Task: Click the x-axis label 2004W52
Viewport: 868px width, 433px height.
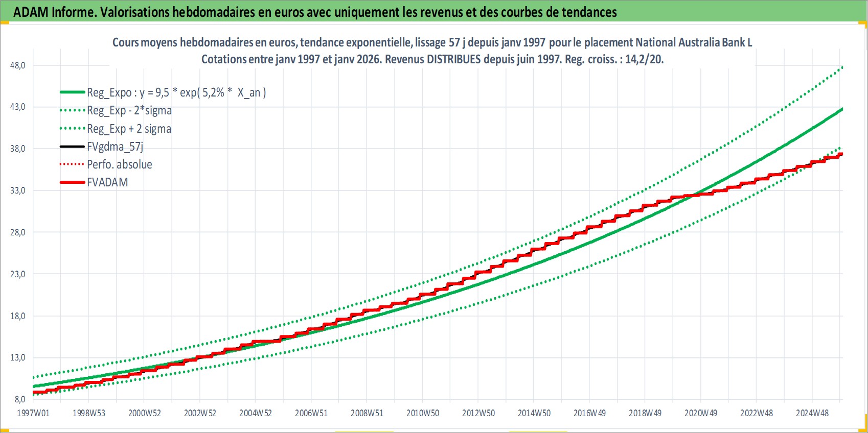Action: tap(256, 413)
